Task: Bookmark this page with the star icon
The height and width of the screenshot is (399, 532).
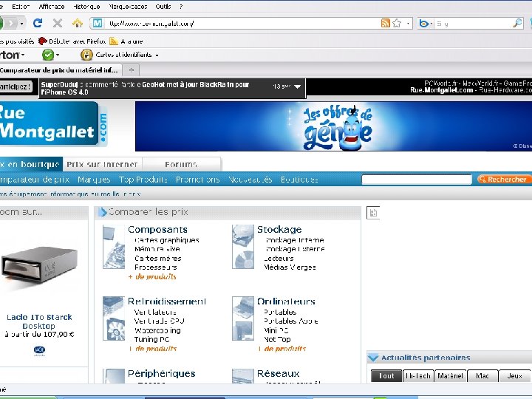Action: (397, 23)
